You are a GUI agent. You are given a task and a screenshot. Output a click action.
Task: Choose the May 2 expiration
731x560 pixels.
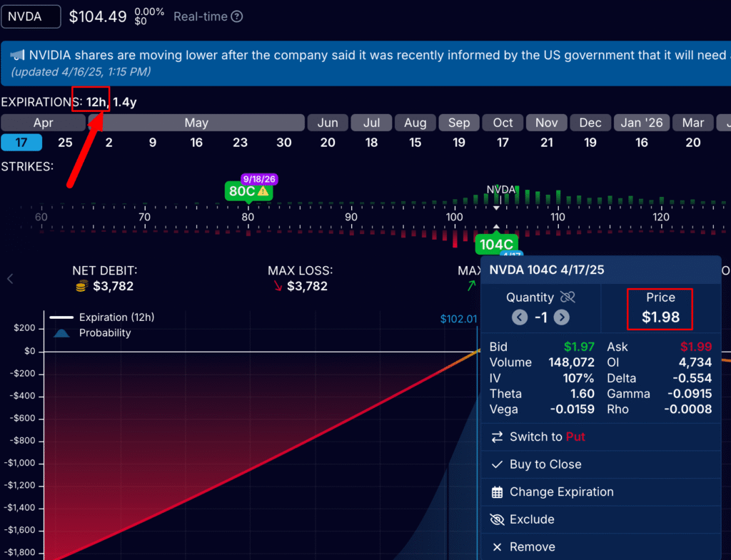pos(109,142)
